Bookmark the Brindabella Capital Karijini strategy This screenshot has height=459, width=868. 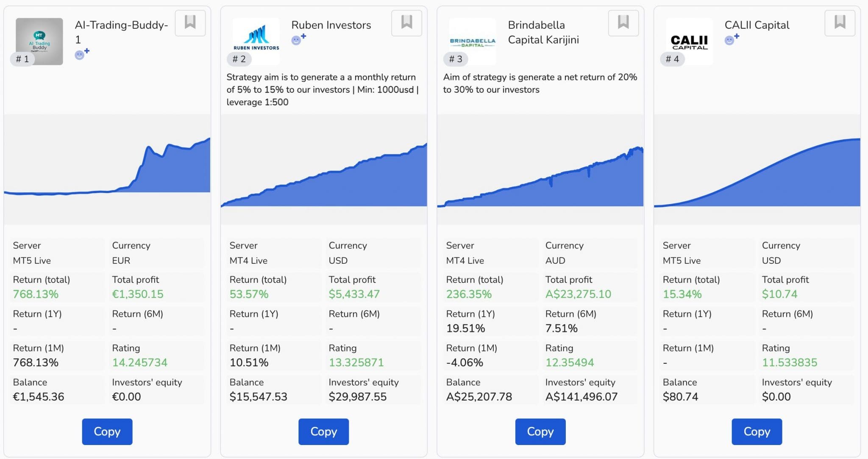pos(623,23)
